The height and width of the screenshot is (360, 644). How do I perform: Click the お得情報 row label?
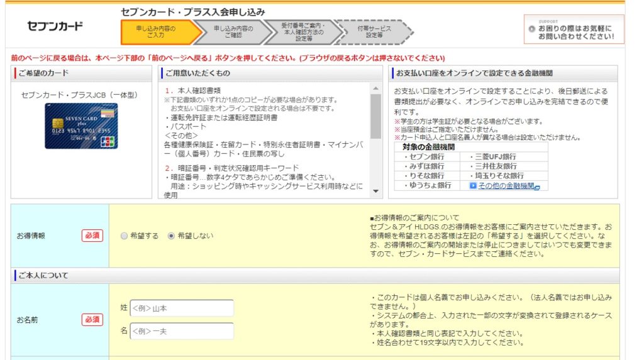31,236
